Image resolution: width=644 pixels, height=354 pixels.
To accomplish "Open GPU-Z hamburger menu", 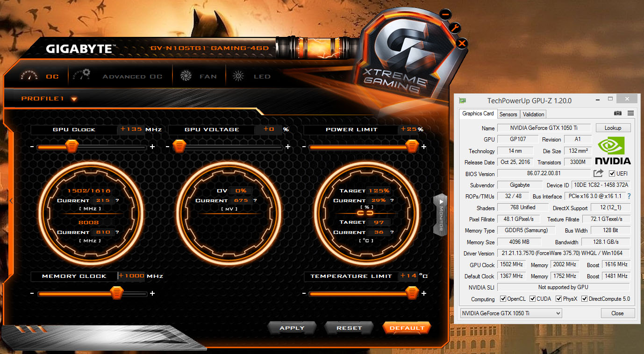I will [x=630, y=113].
